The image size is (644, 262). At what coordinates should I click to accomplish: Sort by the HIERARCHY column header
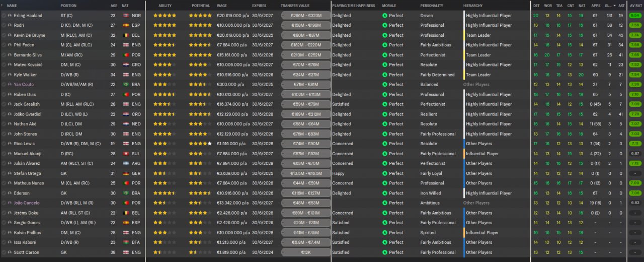tap(473, 6)
